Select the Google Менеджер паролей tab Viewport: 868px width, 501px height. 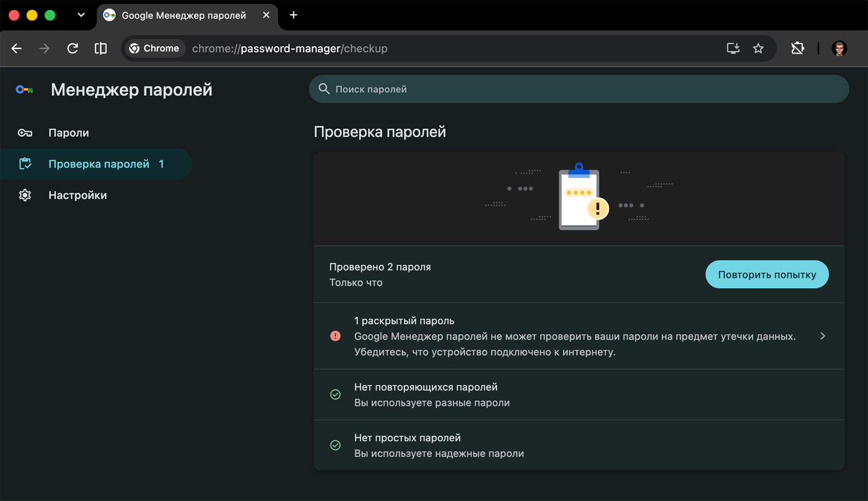[187, 16]
